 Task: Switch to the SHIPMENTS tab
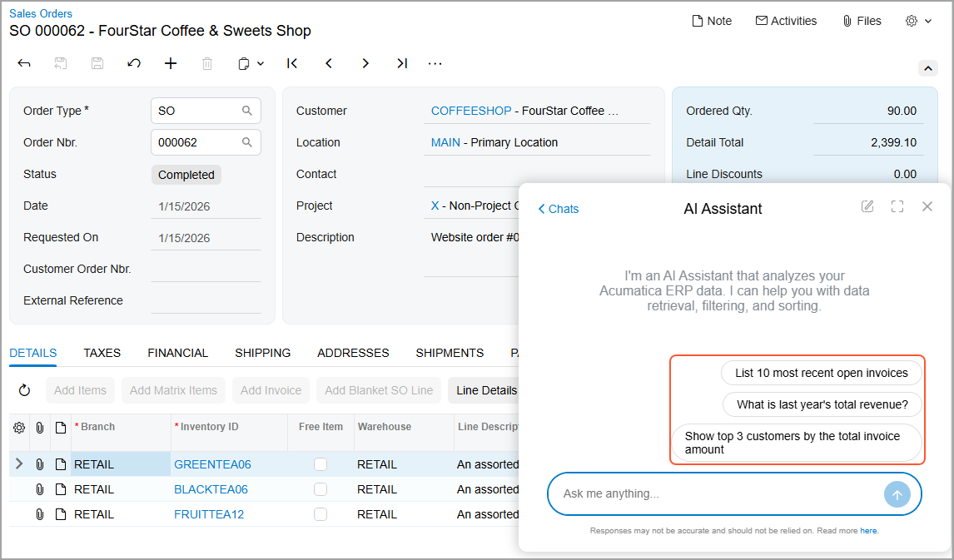point(450,353)
